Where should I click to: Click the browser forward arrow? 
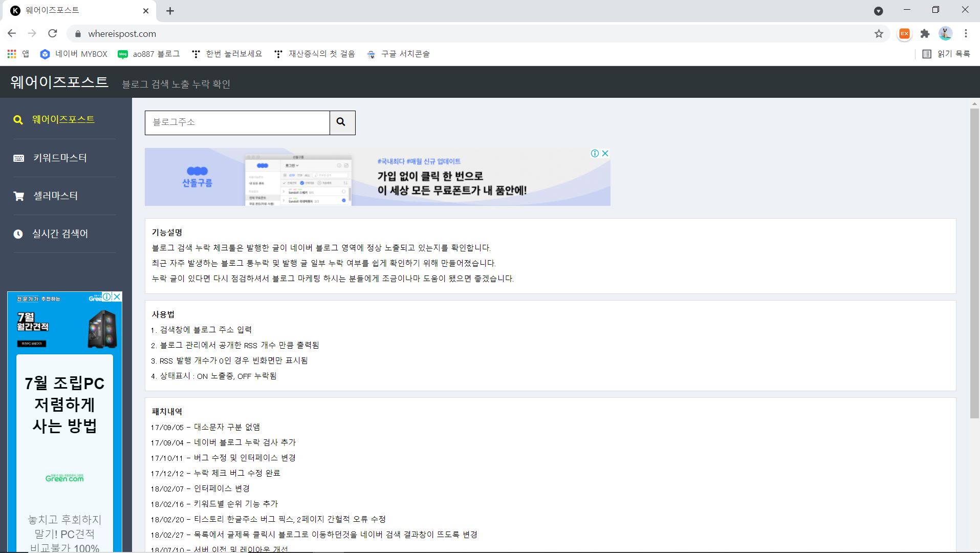click(32, 33)
